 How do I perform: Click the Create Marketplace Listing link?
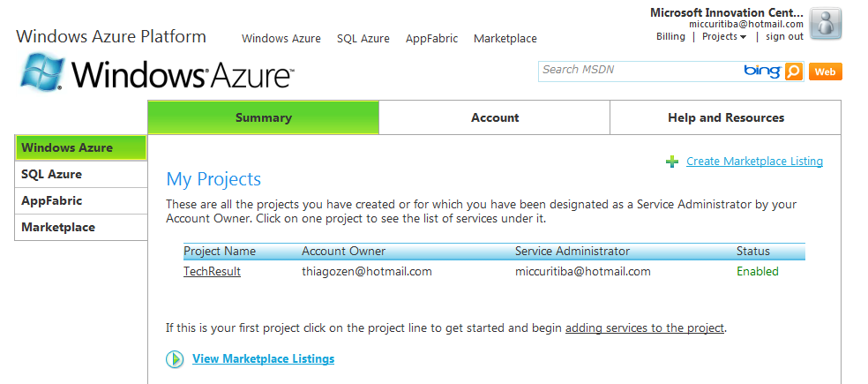click(x=754, y=162)
